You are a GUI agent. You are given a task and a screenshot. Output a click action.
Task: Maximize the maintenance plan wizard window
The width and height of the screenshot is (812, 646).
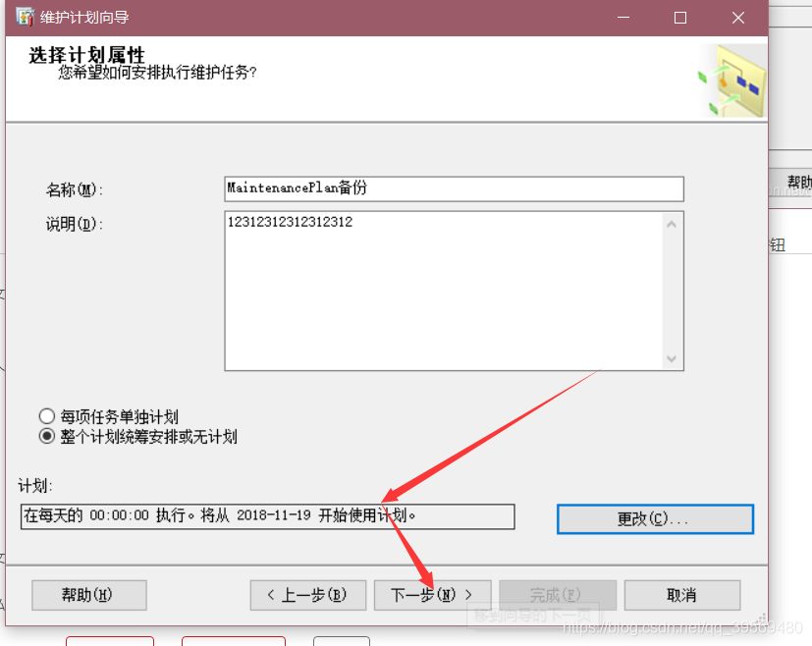679,17
